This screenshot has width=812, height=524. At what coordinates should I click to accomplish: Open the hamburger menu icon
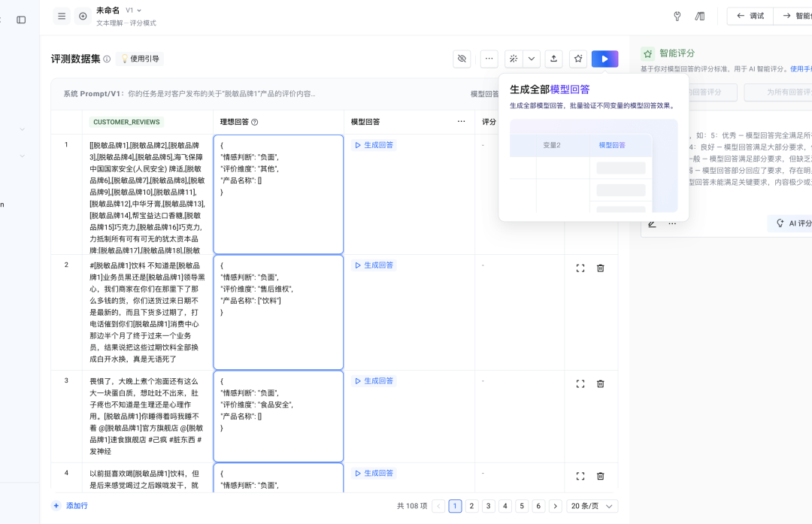click(x=62, y=17)
